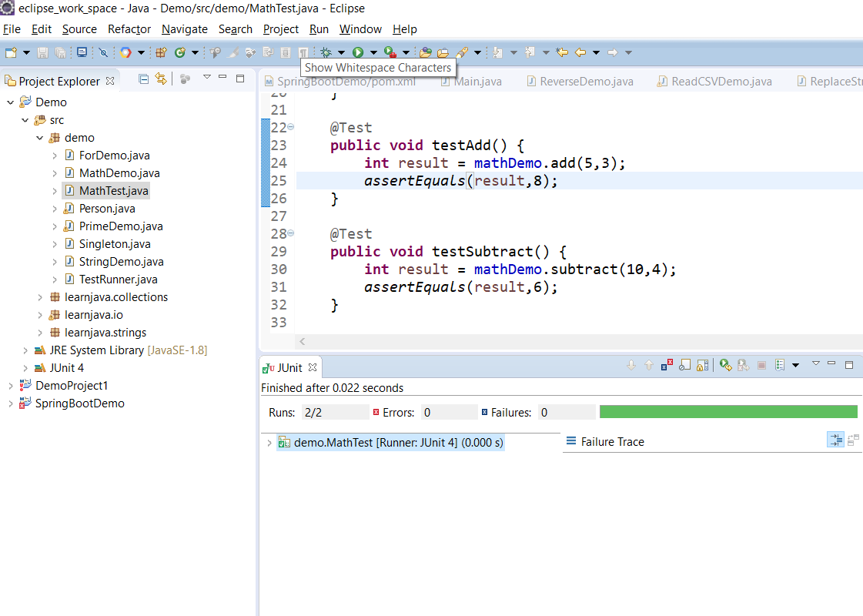Open the Run button dropdown arrow
The image size is (863, 616).
click(x=373, y=52)
